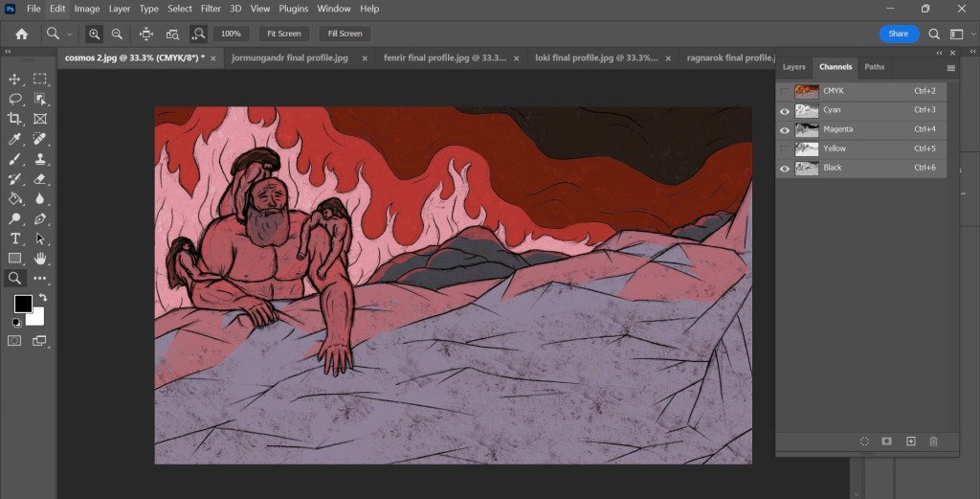This screenshot has width=980, height=499.
Task: Open the Filter menu
Action: (211, 9)
